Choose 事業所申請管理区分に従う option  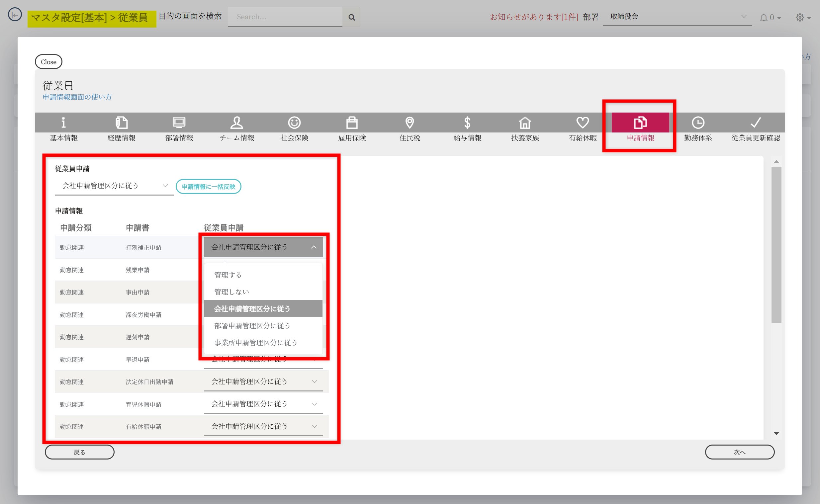click(263, 343)
